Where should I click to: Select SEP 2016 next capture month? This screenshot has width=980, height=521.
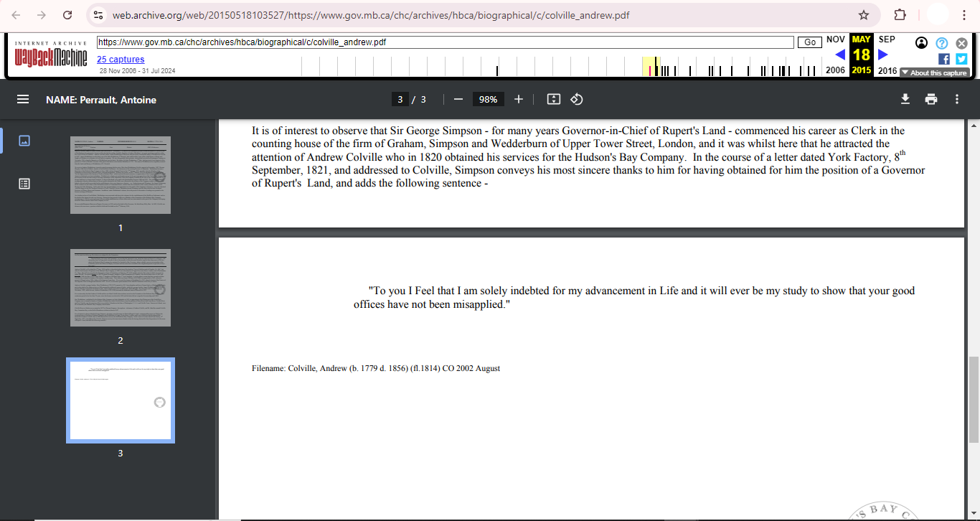tap(887, 39)
